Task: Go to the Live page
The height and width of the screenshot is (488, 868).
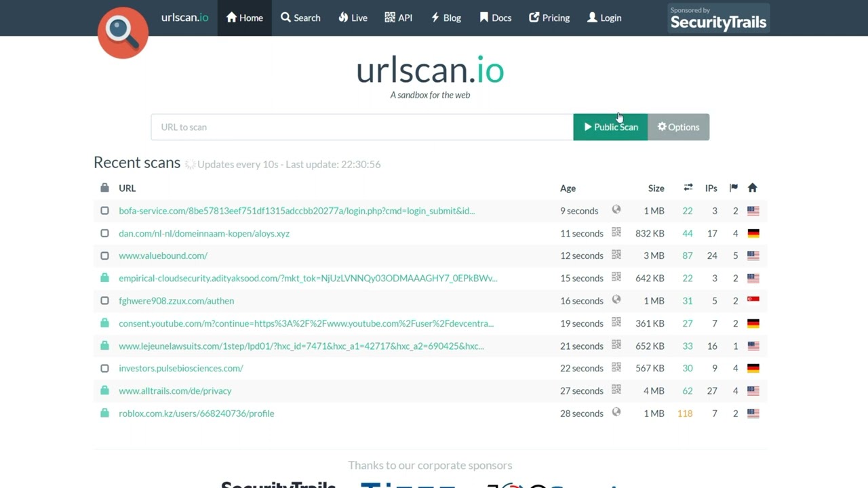Action: pyautogui.click(x=353, y=18)
